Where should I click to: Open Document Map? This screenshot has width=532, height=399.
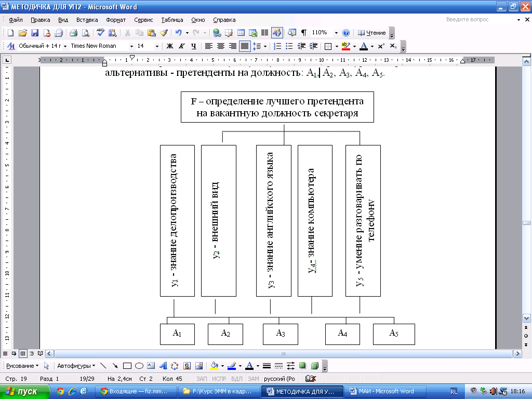(292, 33)
